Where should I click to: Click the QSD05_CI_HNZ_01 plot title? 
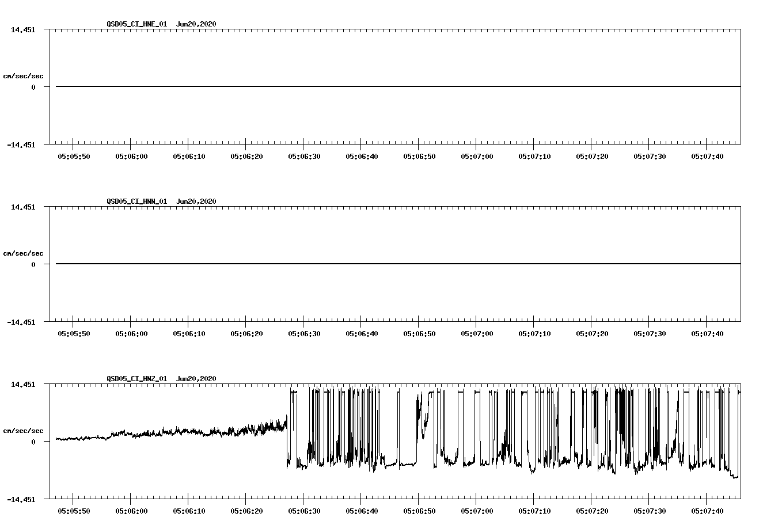click(x=161, y=379)
